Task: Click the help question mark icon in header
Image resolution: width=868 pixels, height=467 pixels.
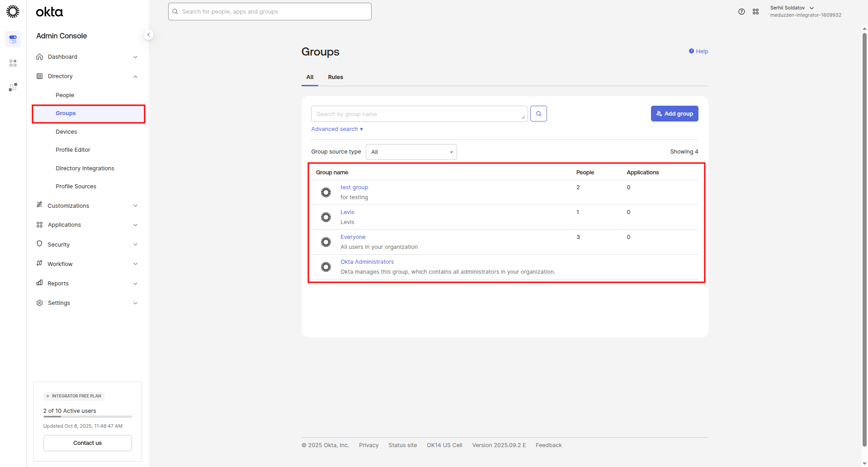Action: click(741, 12)
